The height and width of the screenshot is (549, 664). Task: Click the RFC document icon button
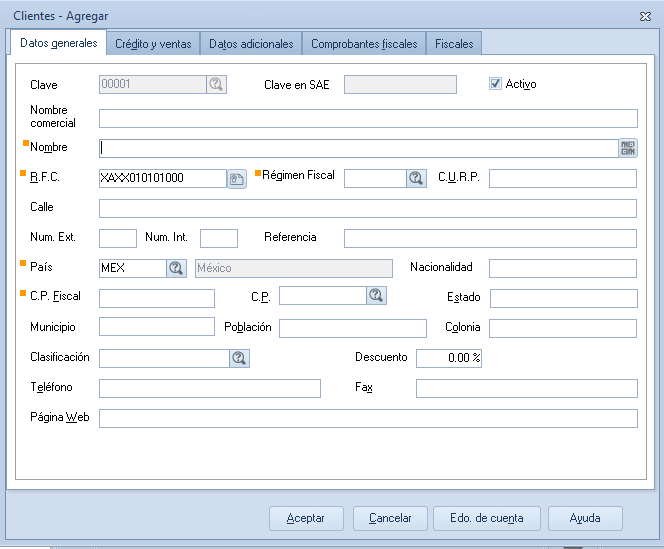[237, 179]
